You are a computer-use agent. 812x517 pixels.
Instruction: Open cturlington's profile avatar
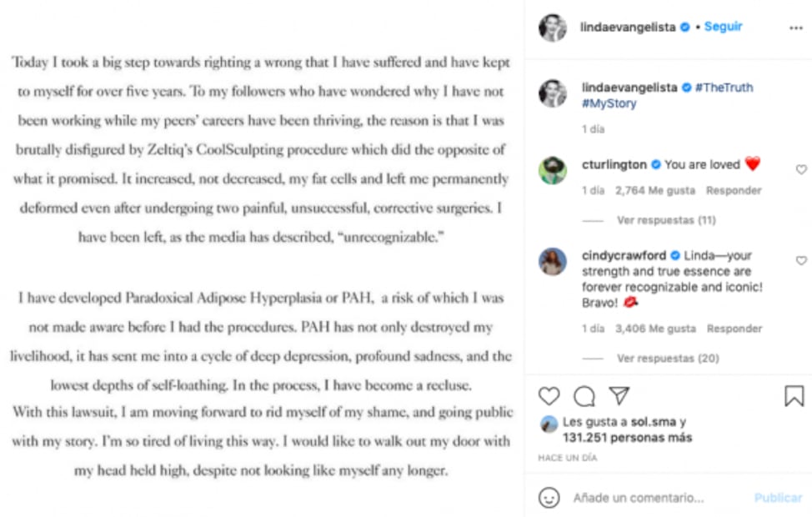552,170
